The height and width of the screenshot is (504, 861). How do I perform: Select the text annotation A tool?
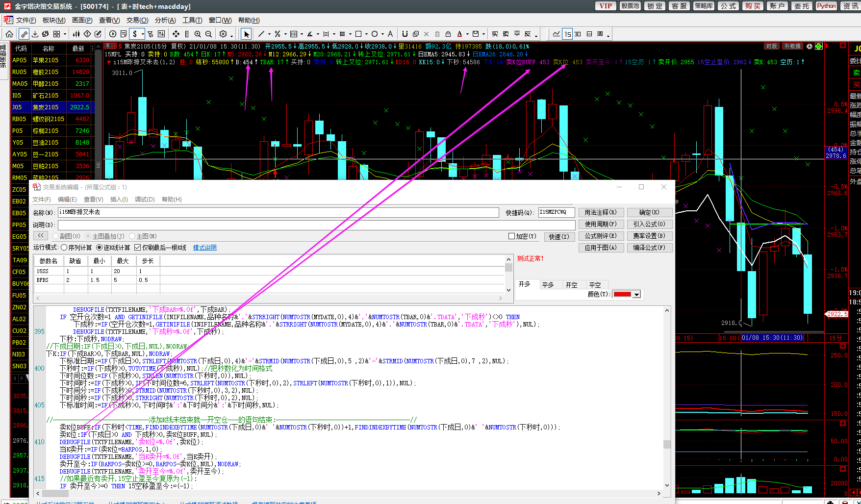click(x=390, y=34)
